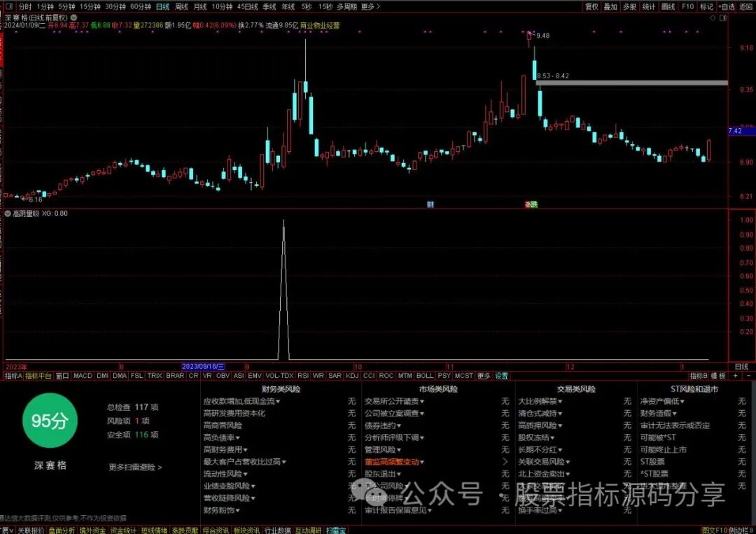Expand 大比例解禁 dropdown
Image resolution: width=756 pixels, height=534 pixels.
click(x=540, y=401)
